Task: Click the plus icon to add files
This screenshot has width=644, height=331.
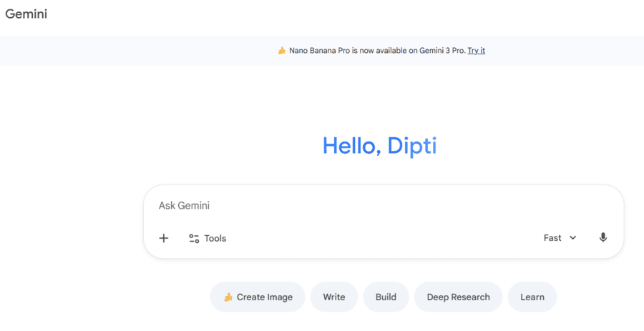Action: (x=163, y=238)
